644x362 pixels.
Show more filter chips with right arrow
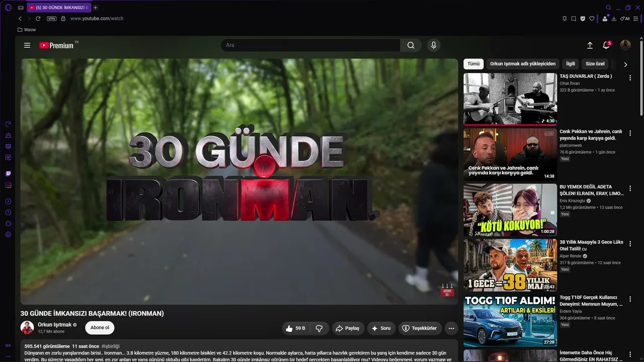(625, 64)
